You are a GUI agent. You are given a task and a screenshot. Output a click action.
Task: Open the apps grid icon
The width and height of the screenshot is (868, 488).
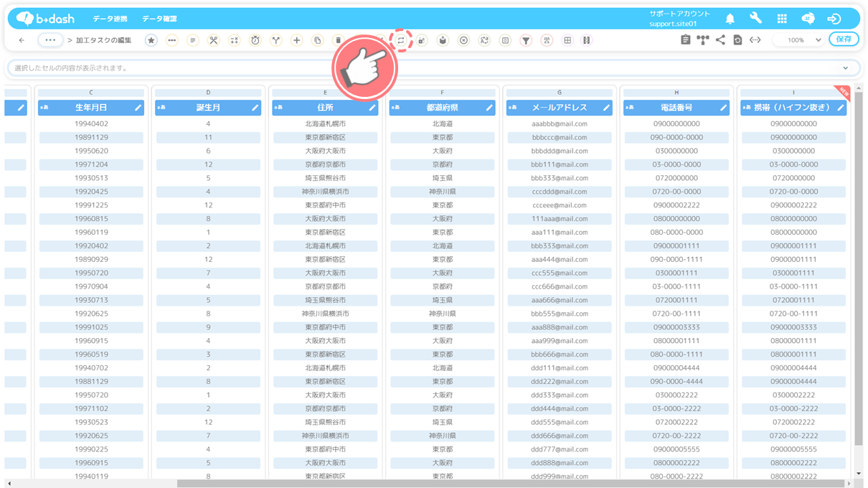coord(782,19)
